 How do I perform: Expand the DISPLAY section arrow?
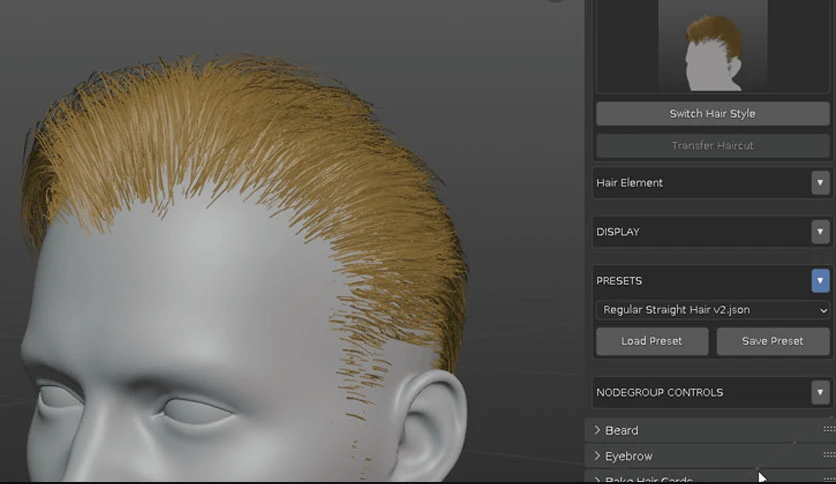[820, 232]
